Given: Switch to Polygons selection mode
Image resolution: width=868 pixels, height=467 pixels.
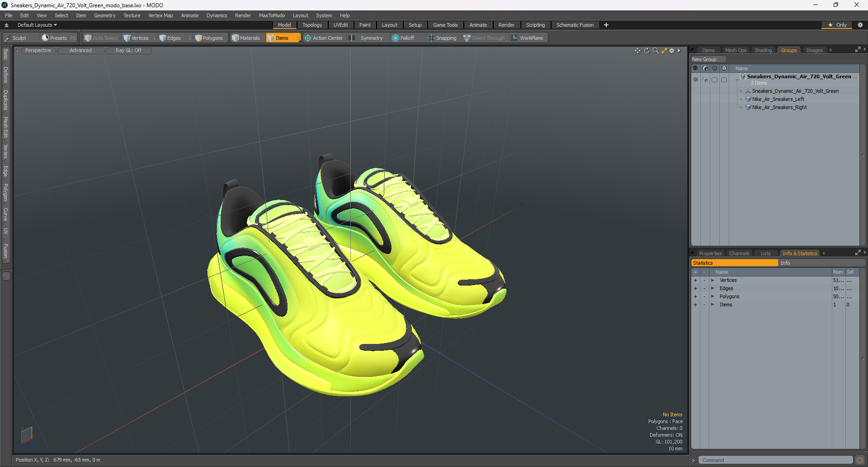Looking at the screenshot, I should coord(209,38).
